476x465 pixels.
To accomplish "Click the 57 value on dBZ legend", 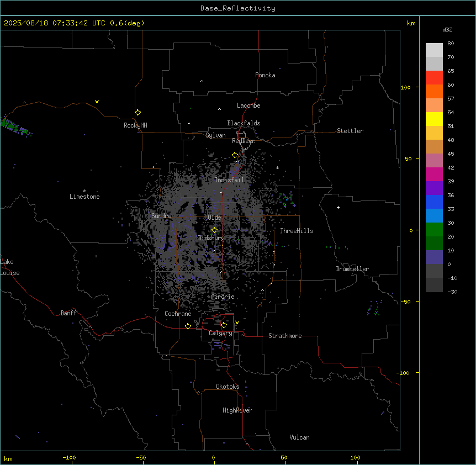I will pyautogui.click(x=451, y=99).
